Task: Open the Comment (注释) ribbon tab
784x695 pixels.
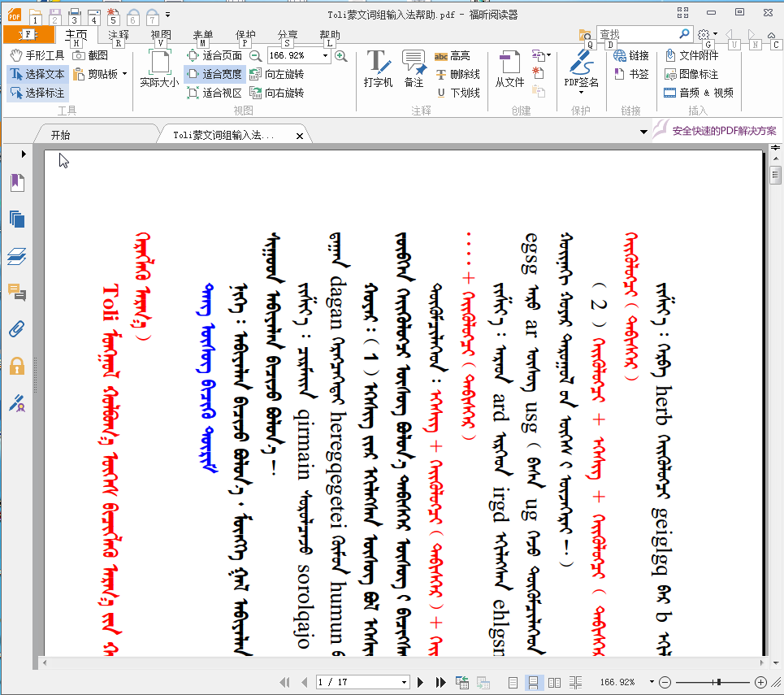Action: coord(119,35)
